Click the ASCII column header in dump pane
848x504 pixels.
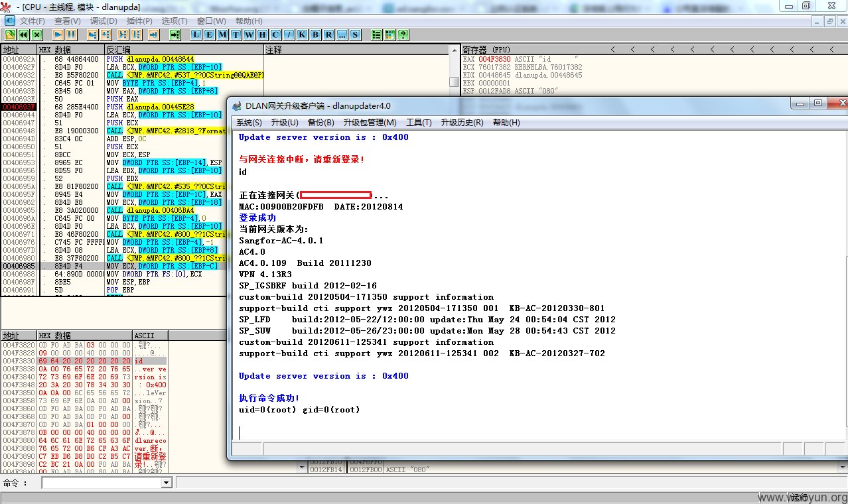pos(150,336)
